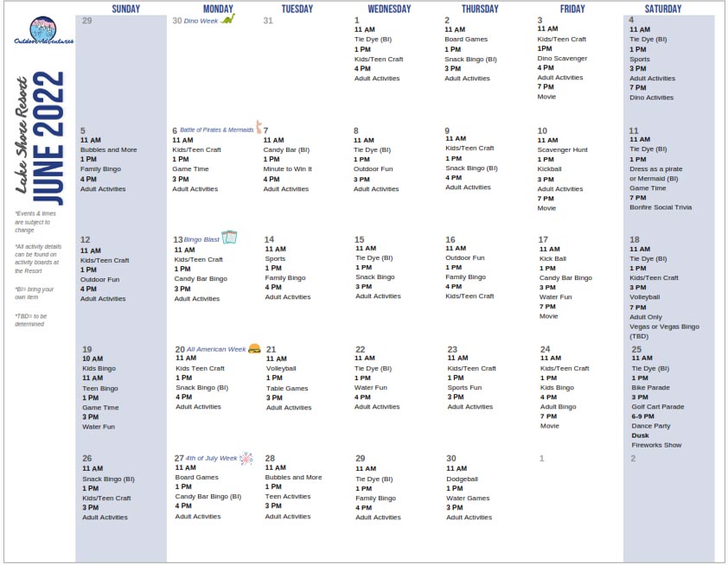Click 'Dress as a pirate' on June 11
728x565 pixels.
[656, 168]
